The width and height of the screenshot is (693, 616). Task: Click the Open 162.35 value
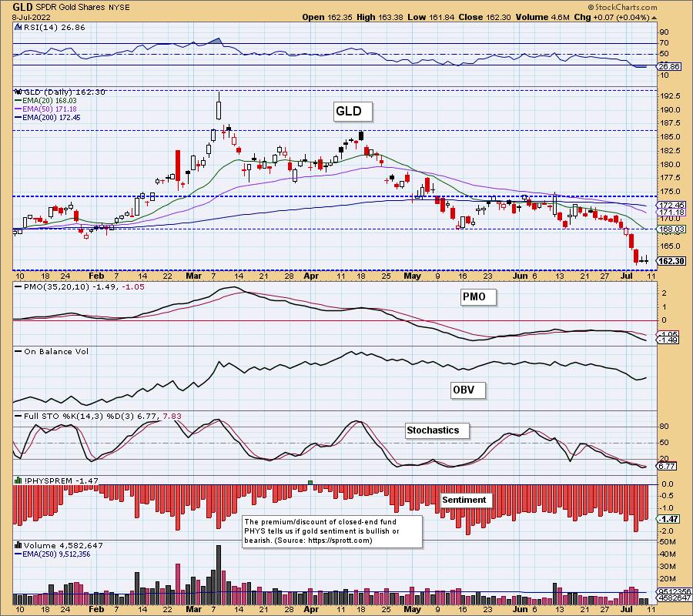pos(327,17)
